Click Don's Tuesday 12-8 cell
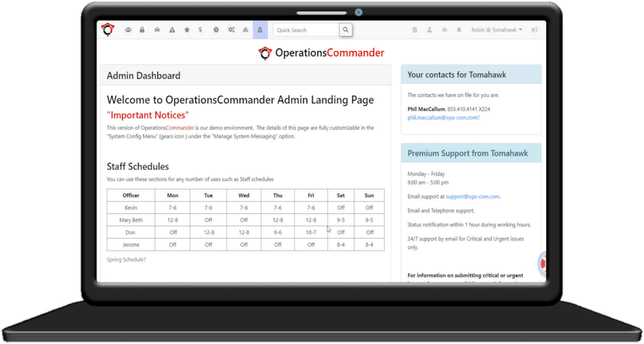Viewport: 644px width, 344px height. [x=208, y=232]
